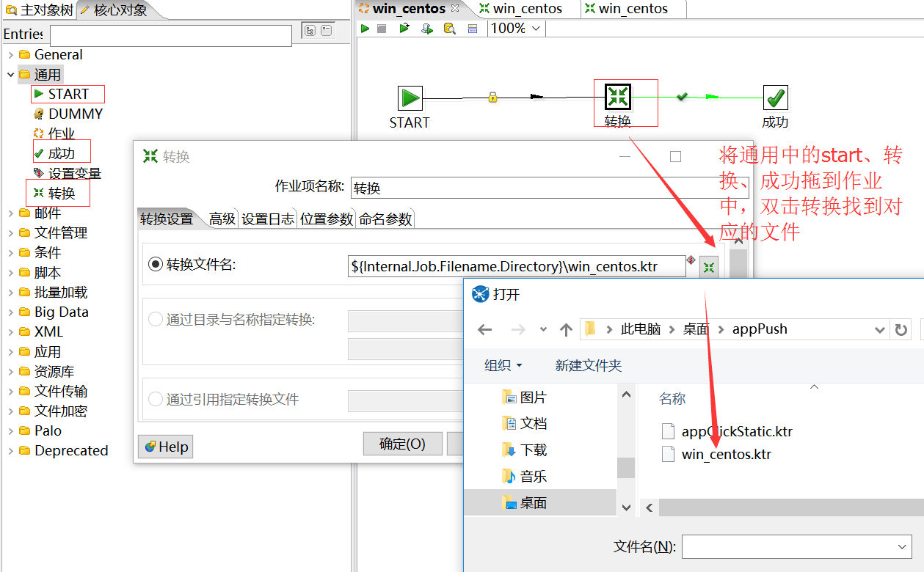Browse for transformation file with green icon button
This screenshot has height=572, width=924.
[708, 268]
